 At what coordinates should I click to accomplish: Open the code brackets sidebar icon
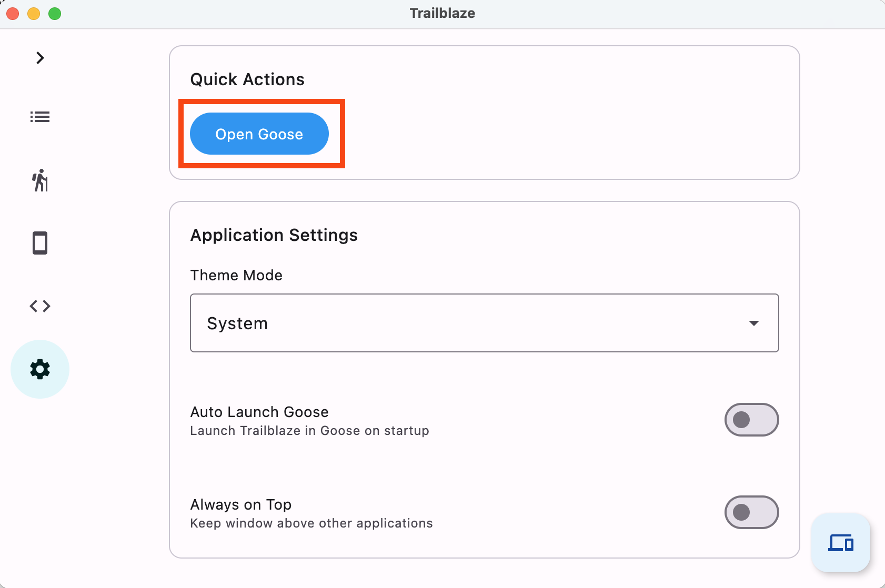(x=40, y=306)
